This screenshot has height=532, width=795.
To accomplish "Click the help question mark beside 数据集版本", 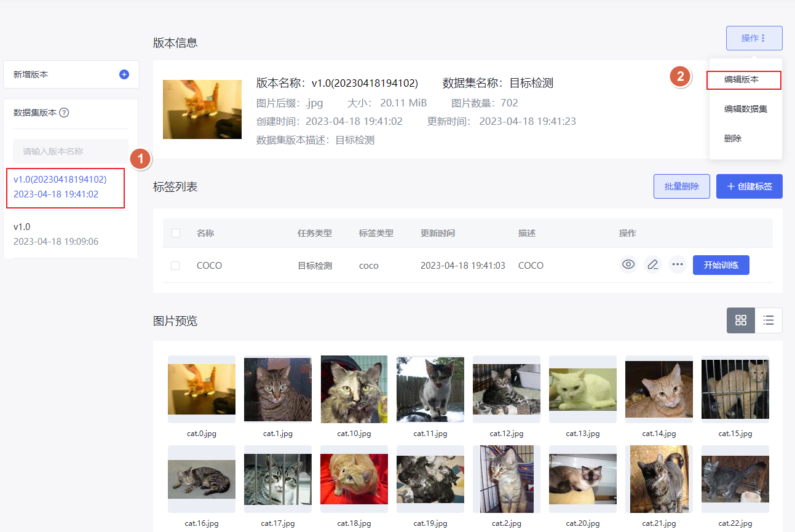I will coord(64,113).
